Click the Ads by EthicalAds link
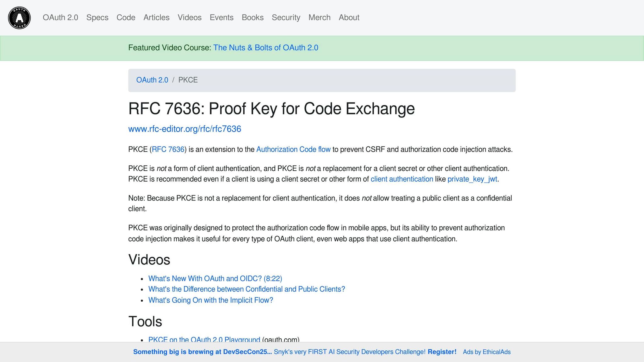This screenshot has width=644, height=362. coord(486,352)
